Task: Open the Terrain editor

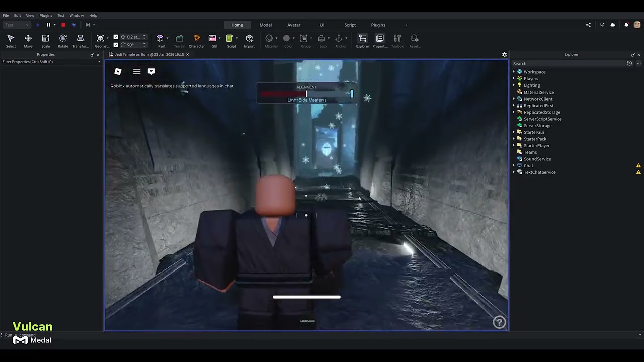Action: pos(179,41)
